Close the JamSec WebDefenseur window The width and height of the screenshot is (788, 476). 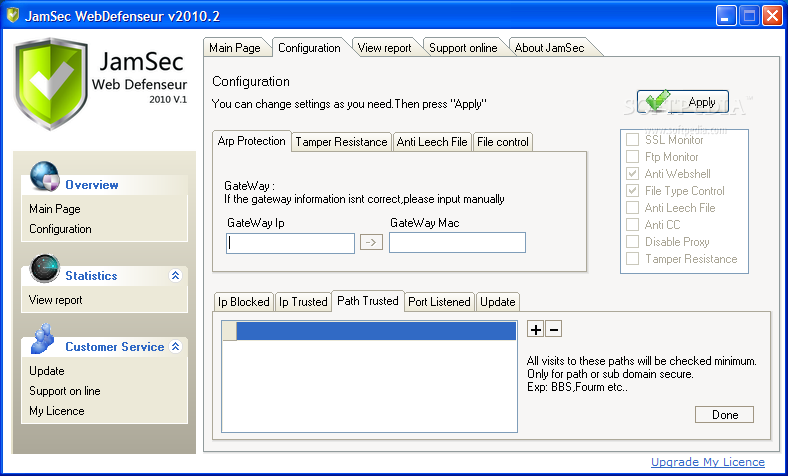click(x=772, y=16)
